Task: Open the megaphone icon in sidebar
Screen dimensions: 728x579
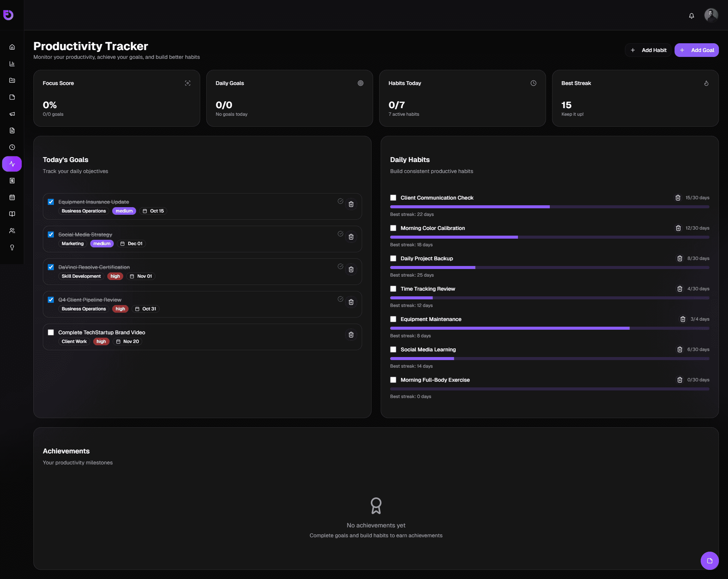Action: 12,114
